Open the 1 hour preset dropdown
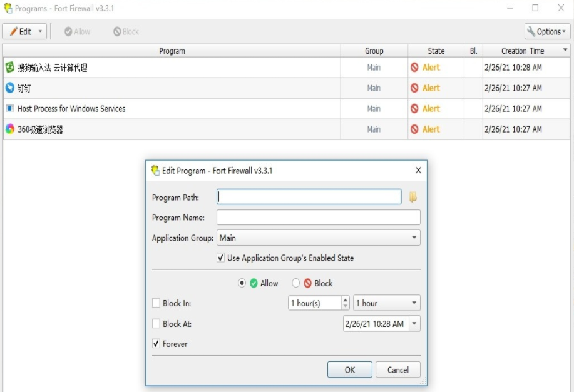This screenshot has height=392, width=574. click(x=414, y=303)
